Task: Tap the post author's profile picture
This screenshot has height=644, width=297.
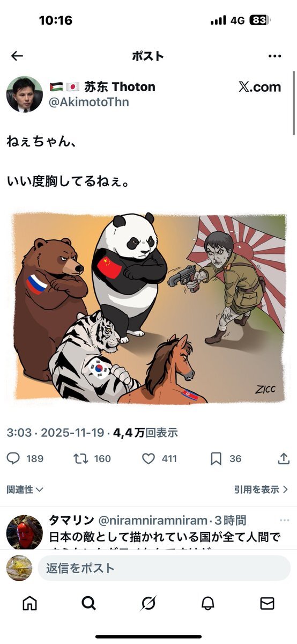Action: [x=25, y=94]
